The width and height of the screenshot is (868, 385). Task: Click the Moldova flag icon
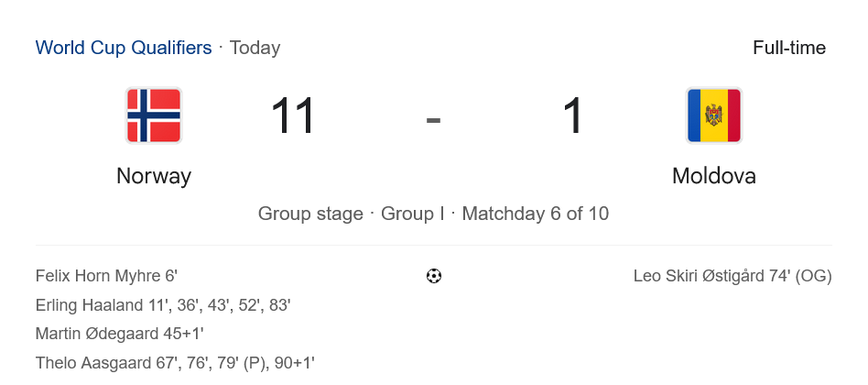click(x=713, y=115)
